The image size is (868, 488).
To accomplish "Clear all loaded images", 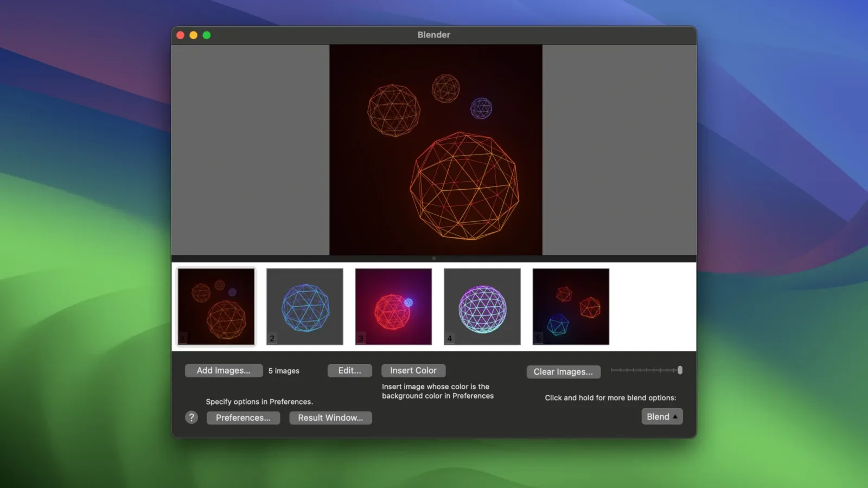I will (563, 371).
